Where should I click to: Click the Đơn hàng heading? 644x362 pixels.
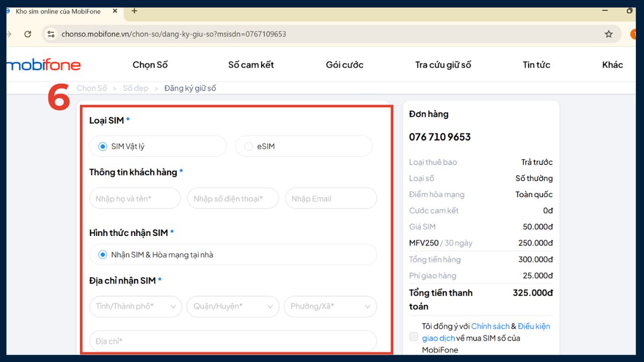[429, 114]
